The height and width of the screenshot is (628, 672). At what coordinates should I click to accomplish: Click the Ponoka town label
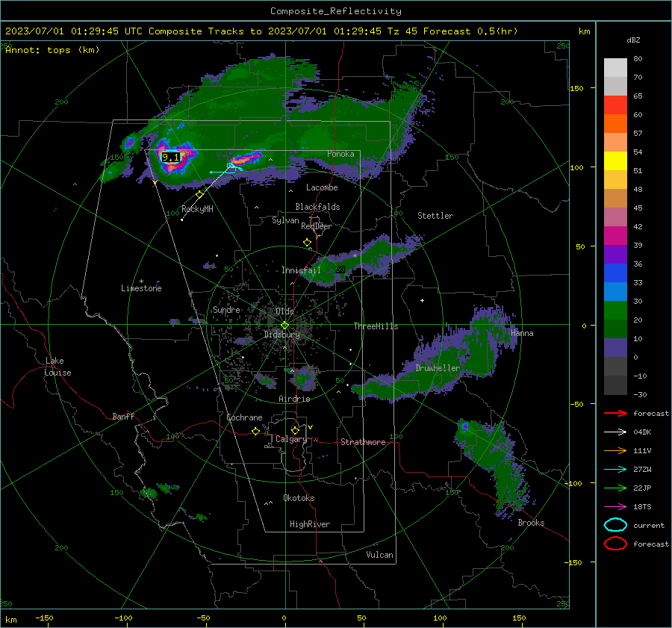point(340,154)
